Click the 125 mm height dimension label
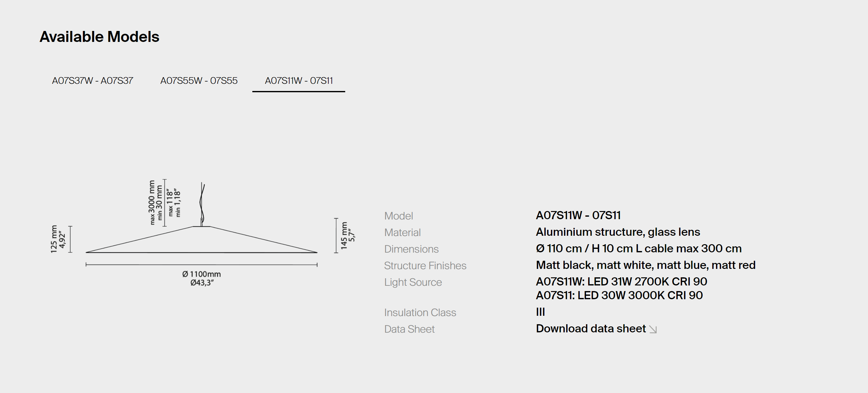This screenshot has width=868, height=393. (54, 239)
